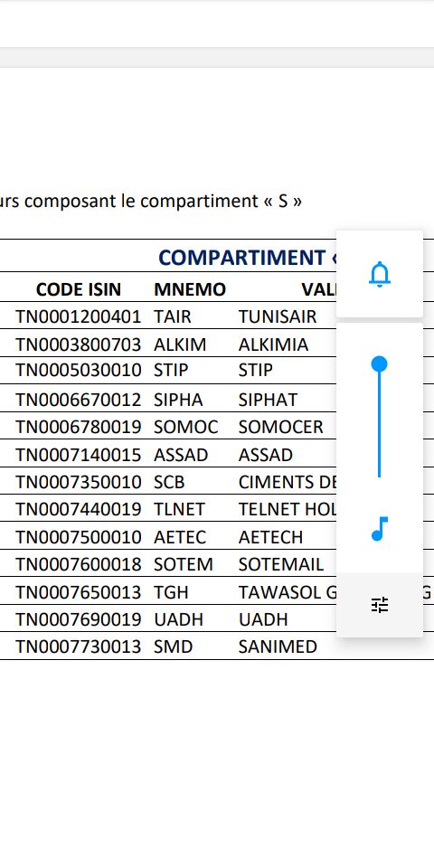The height and width of the screenshot is (868, 434).
Task: Click the middle of the vertical volume track
Action: coord(379,420)
